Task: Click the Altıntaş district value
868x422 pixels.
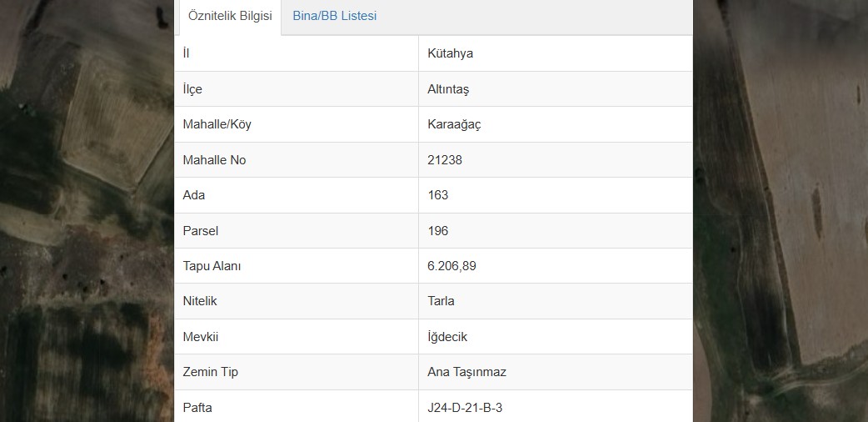Action: [448, 89]
